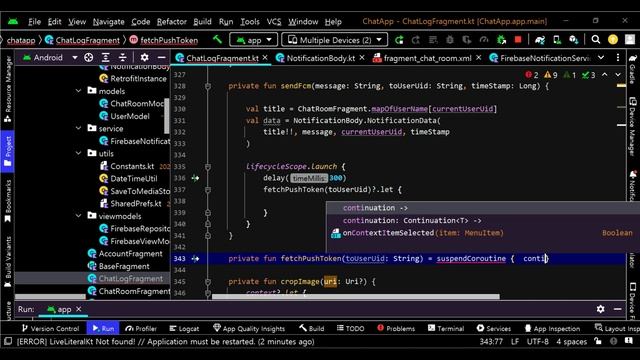Open the Terminal tool button
Screen dimensions: 640x360
pos(446,328)
